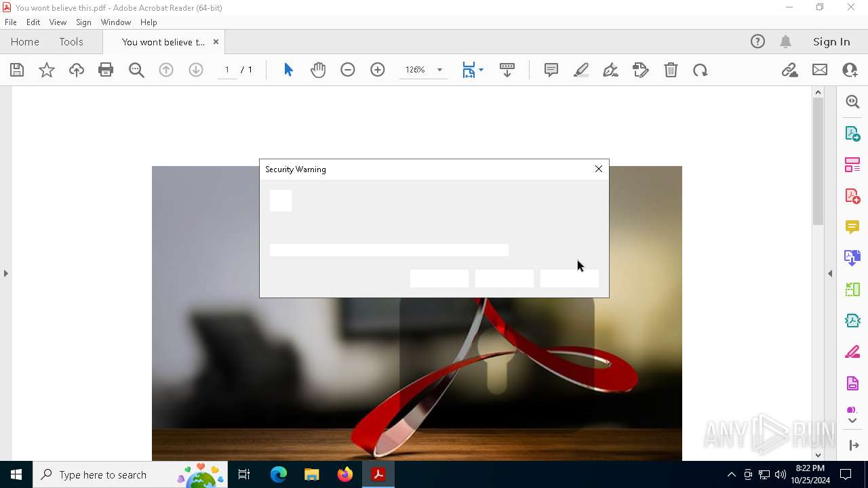The height and width of the screenshot is (488, 868).
Task: Delete with trash can icon
Action: pos(671,70)
